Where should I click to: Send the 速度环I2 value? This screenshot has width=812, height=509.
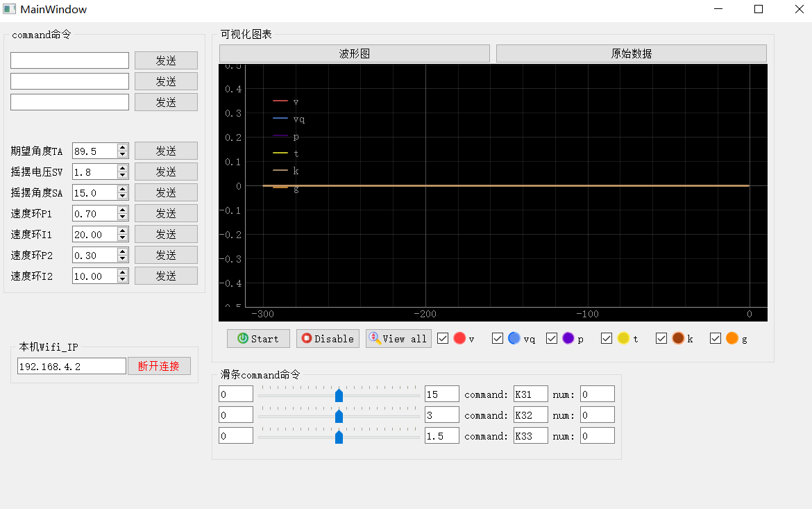click(x=167, y=276)
